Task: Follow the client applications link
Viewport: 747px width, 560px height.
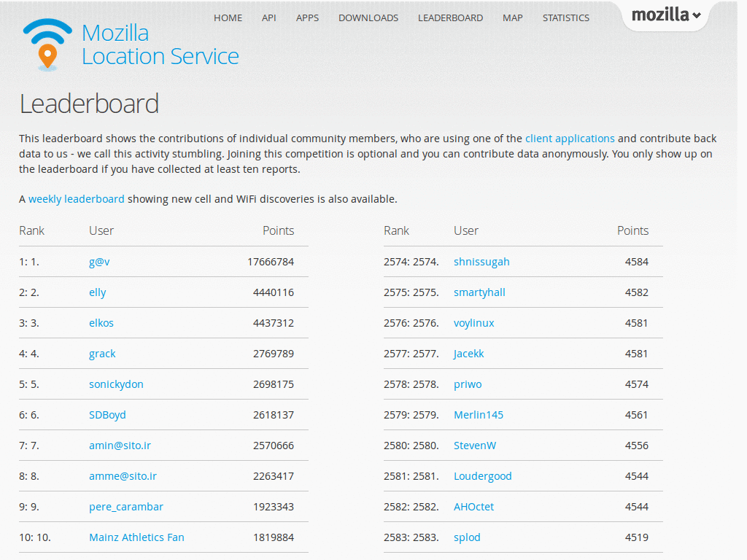Action: tap(570, 139)
